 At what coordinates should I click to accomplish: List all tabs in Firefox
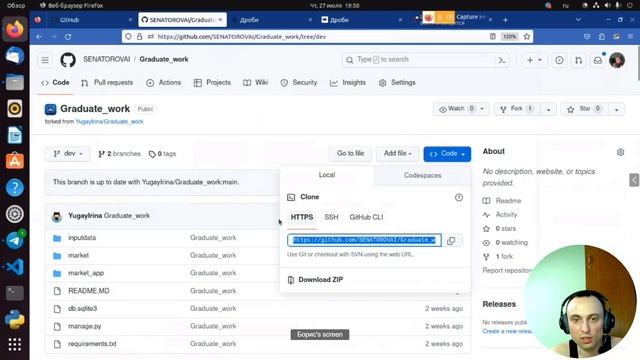tap(578, 20)
